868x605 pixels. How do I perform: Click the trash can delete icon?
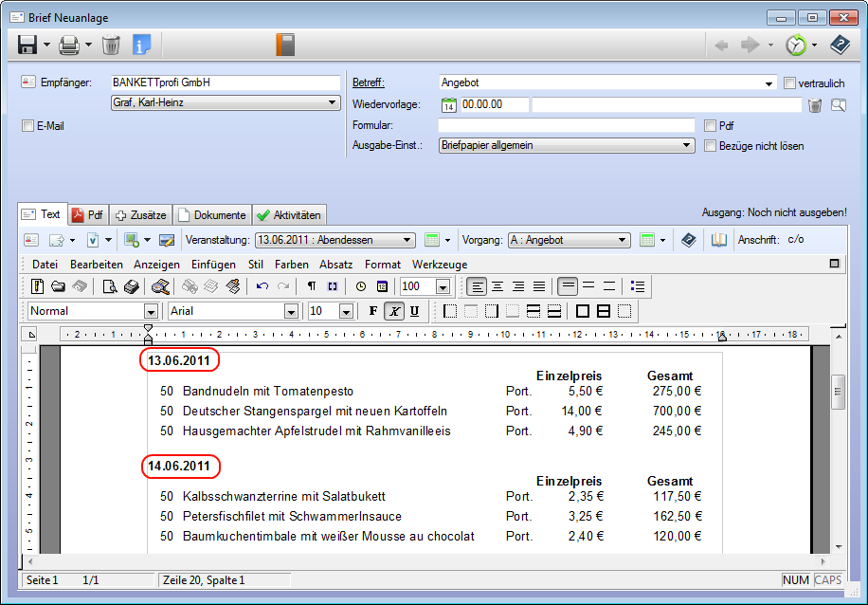tap(111, 45)
